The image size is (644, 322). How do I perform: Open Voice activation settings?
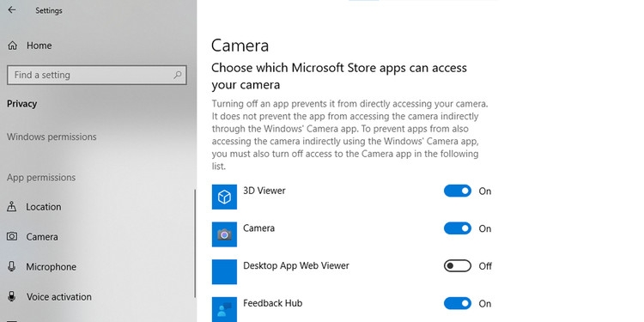[x=59, y=297]
